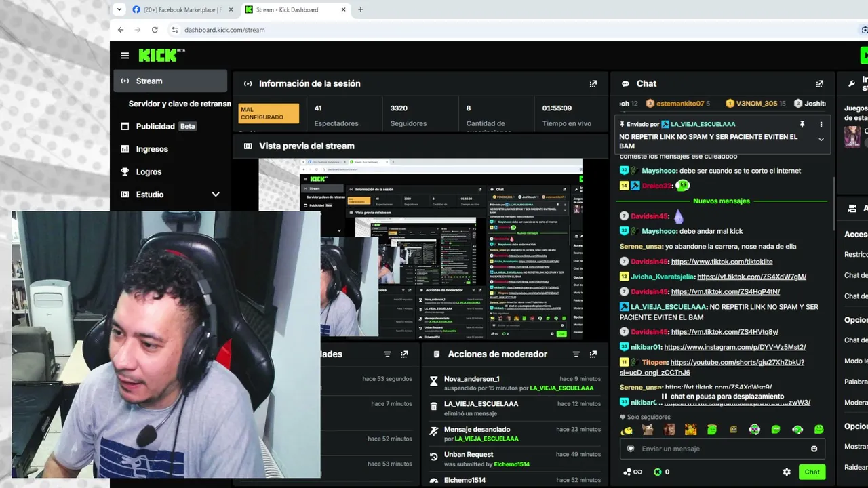This screenshot has height=488, width=868.
Task: Send message with the green Chat button
Action: point(812,472)
